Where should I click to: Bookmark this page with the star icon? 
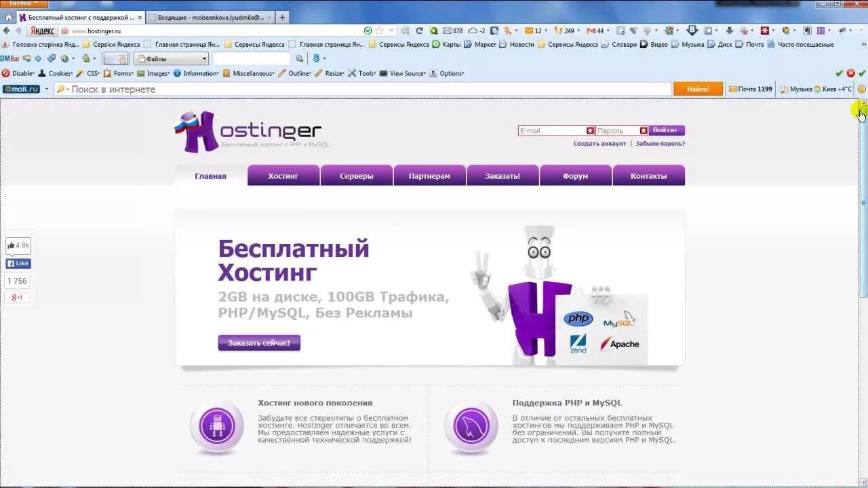coord(380,30)
